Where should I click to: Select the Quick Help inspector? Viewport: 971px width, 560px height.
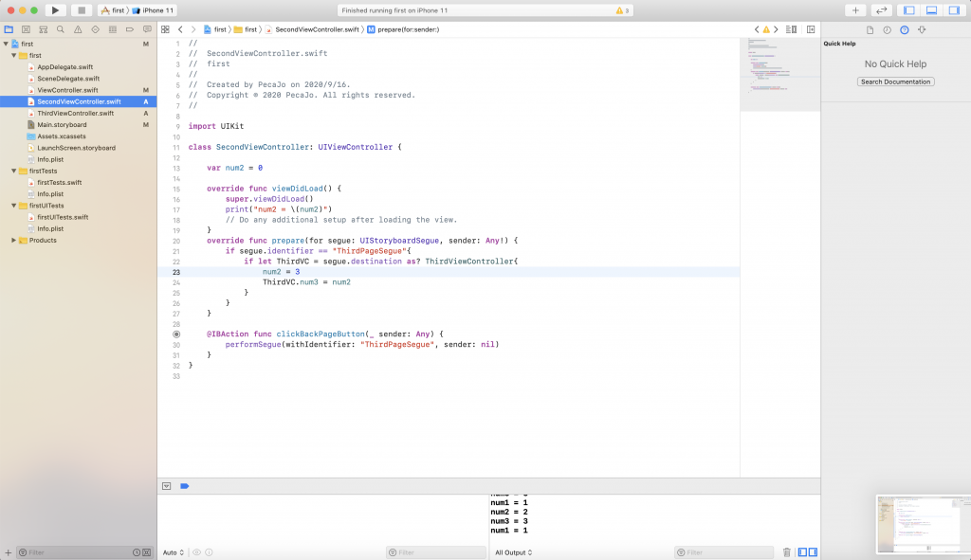tap(905, 29)
